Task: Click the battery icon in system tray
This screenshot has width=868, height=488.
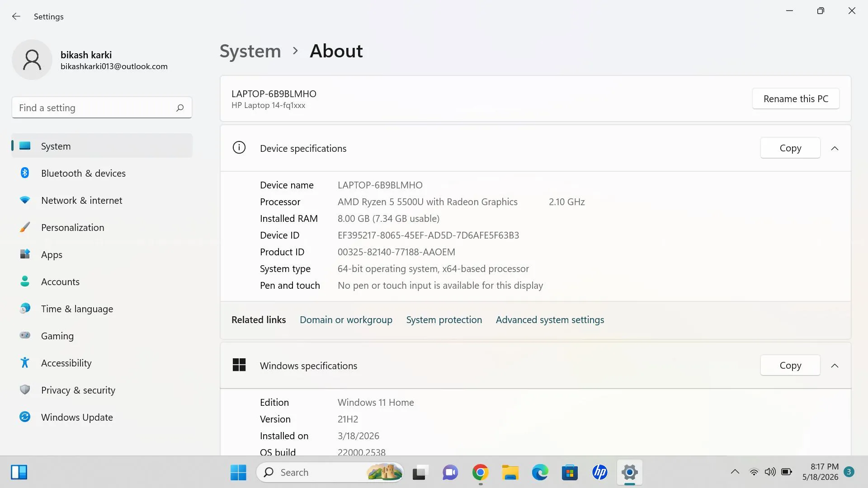Action: [787, 472]
